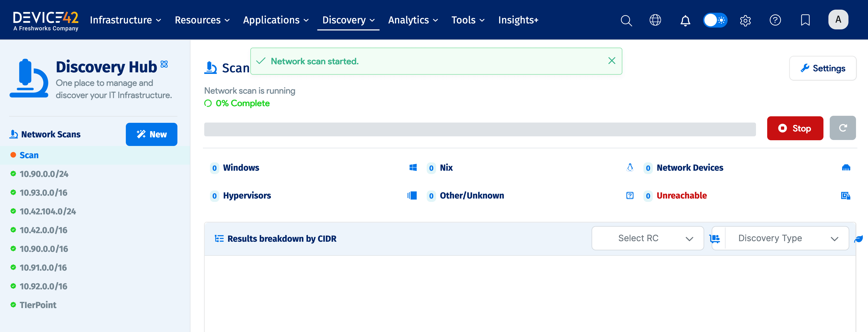Select the 10.42.104.0/24 scan

point(48,212)
